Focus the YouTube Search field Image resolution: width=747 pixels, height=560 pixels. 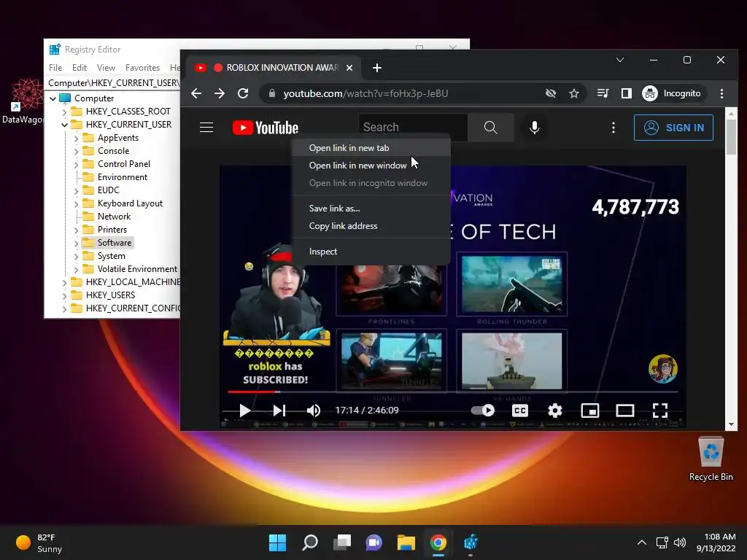coord(413,127)
